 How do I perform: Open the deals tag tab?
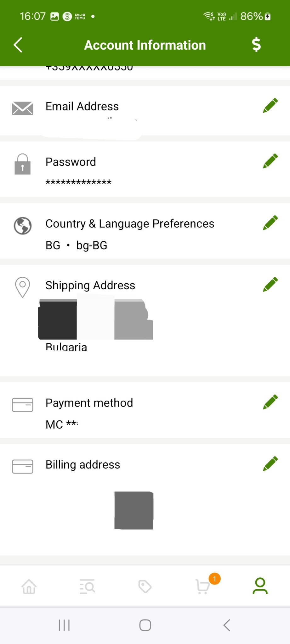[145, 586]
